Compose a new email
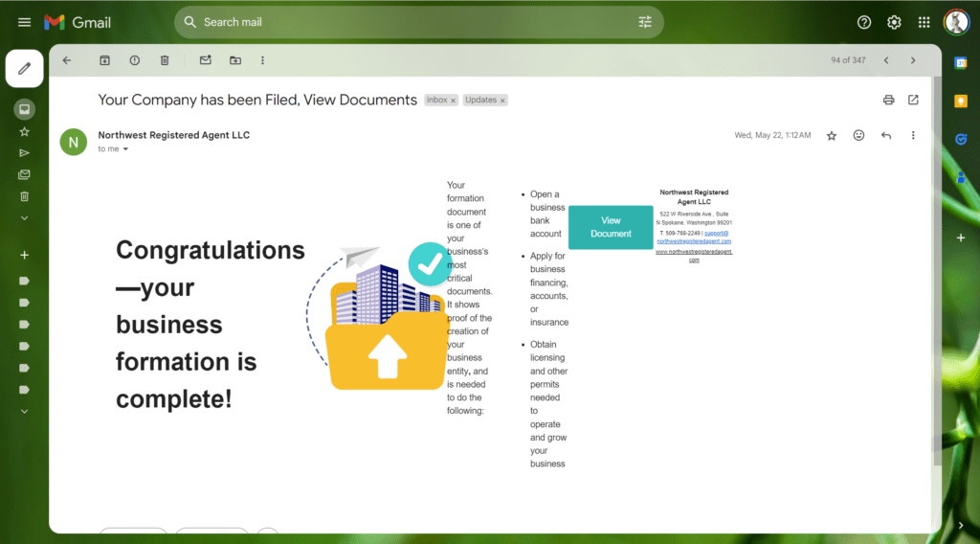 click(24, 68)
